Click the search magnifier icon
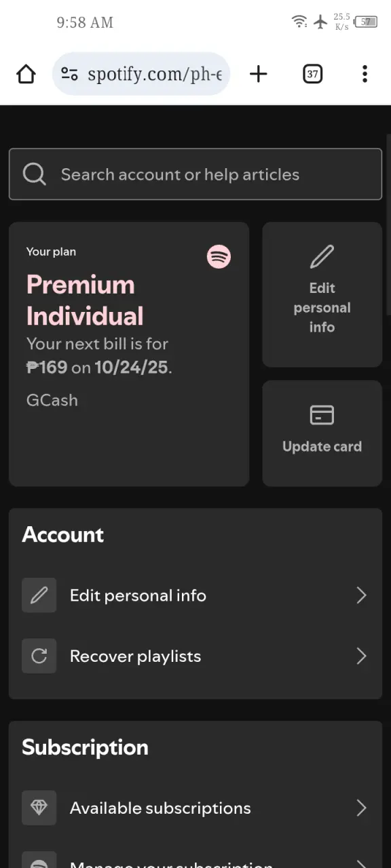 tap(35, 174)
